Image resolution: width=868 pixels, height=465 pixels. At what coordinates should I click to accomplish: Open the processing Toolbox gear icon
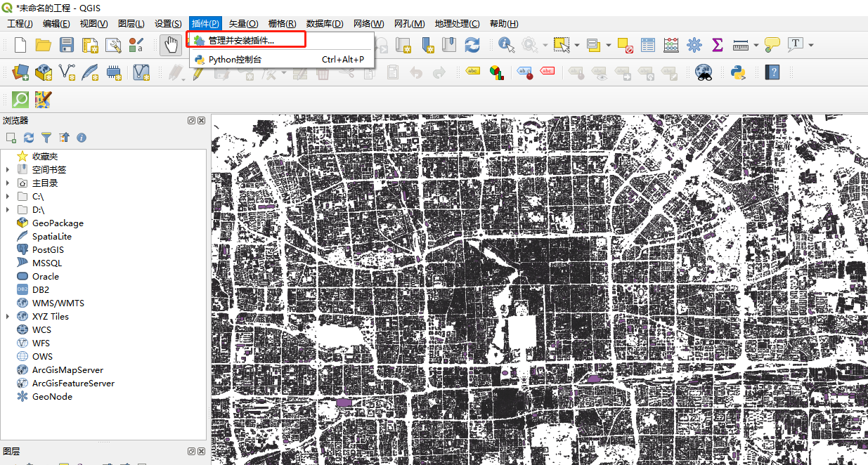click(x=694, y=45)
